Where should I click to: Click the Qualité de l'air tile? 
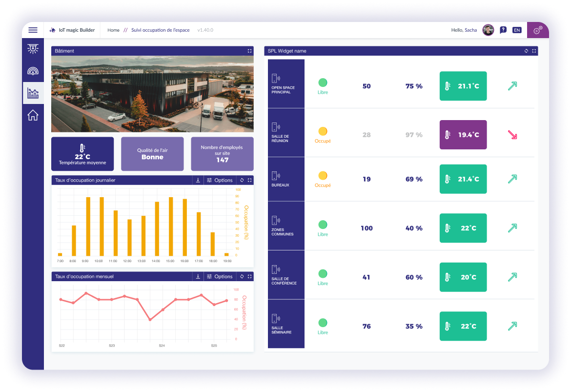tap(152, 154)
